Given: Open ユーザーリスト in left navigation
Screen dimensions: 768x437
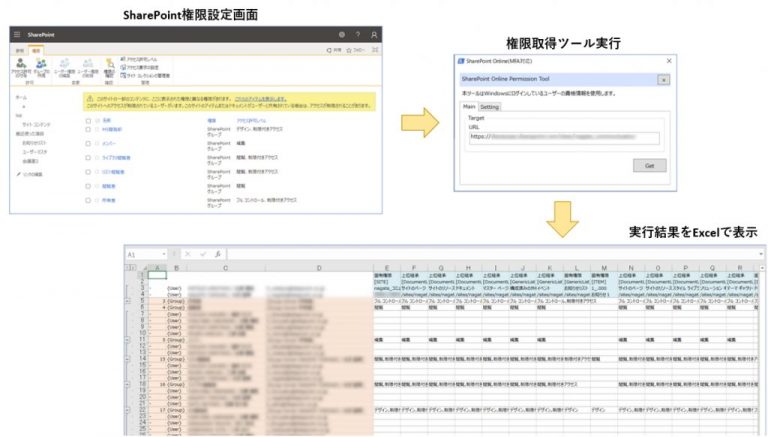Looking at the screenshot, I should coord(35,152).
